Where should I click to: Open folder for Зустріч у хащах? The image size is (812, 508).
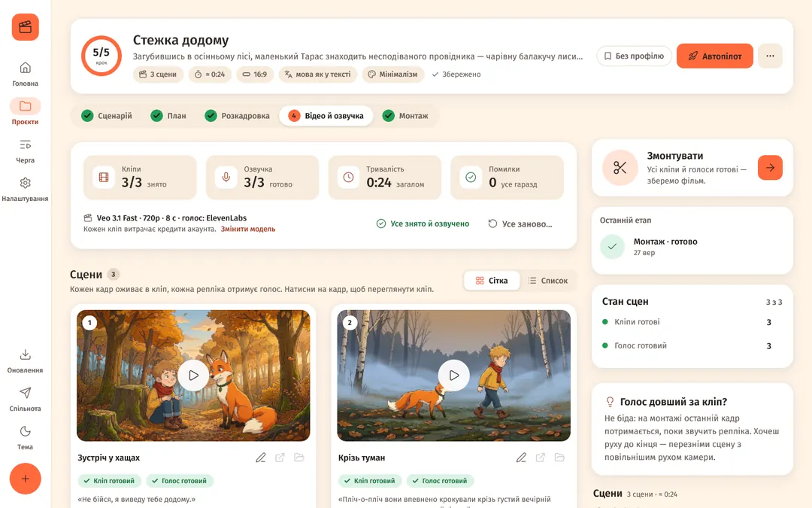click(298, 458)
